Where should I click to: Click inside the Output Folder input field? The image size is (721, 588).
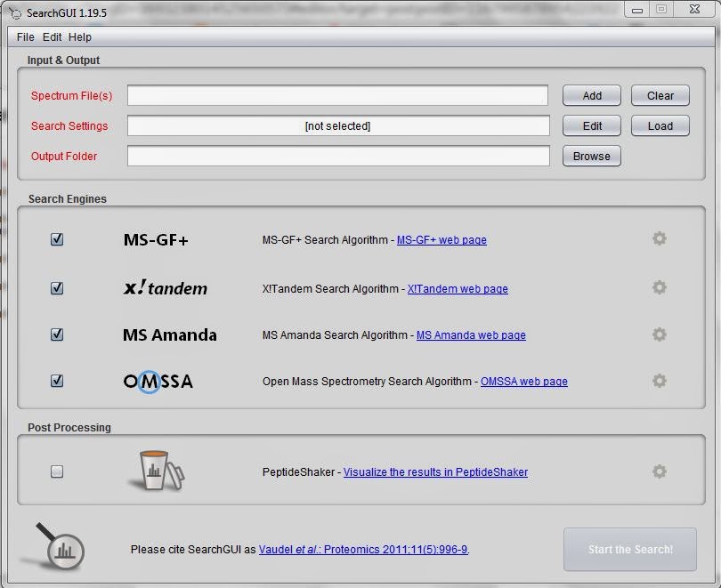[x=338, y=156]
